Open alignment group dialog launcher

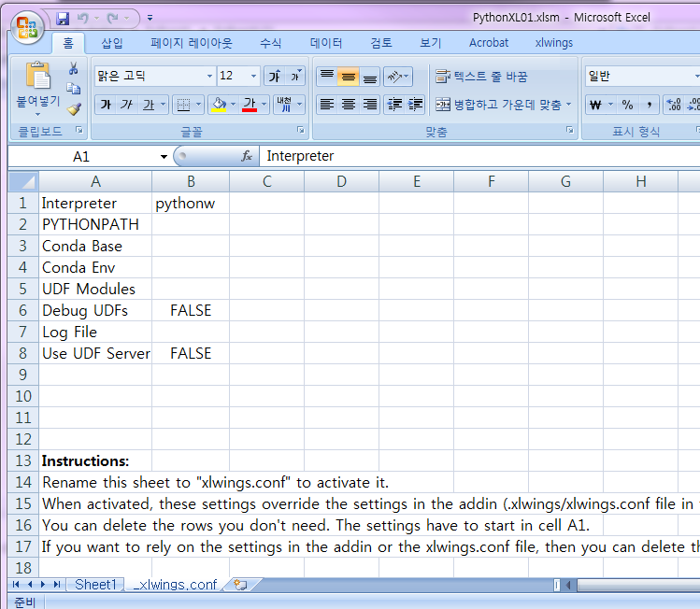pos(570,130)
